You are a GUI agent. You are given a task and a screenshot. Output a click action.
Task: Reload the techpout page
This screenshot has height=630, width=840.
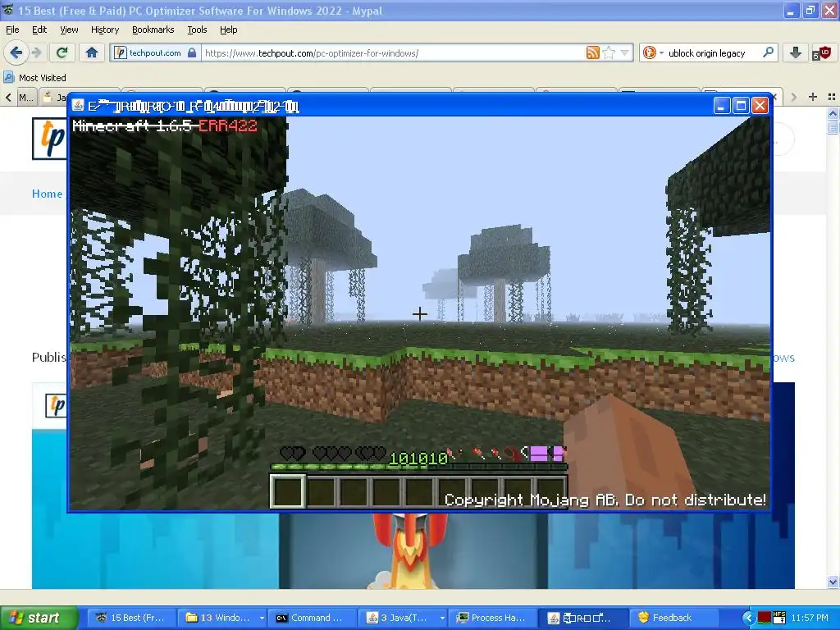(62, 52)
